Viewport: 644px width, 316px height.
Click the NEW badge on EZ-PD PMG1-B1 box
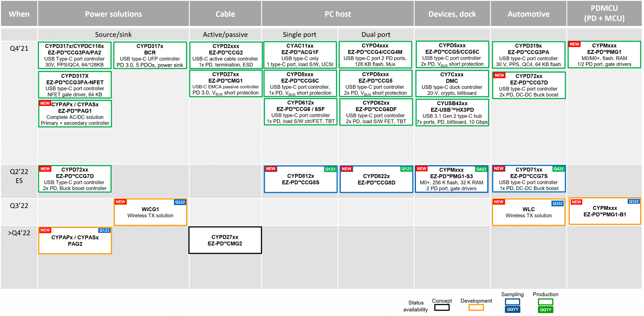pos(576,202)
